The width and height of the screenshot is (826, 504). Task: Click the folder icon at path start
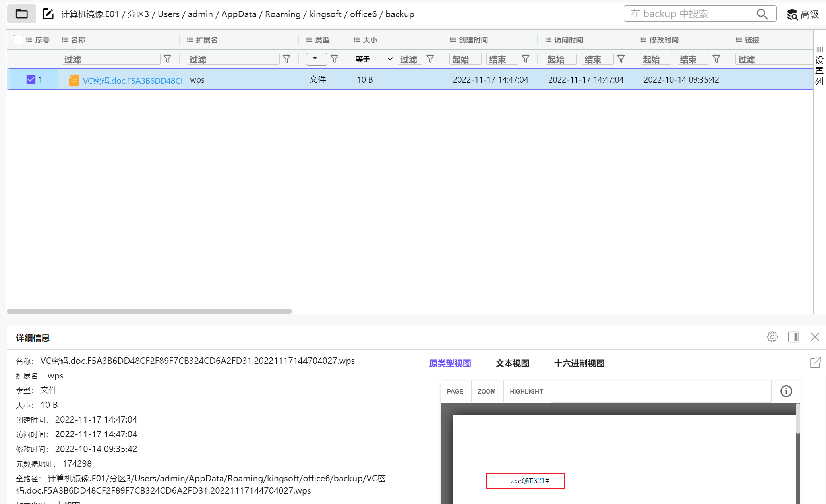[x=21, y=14]
